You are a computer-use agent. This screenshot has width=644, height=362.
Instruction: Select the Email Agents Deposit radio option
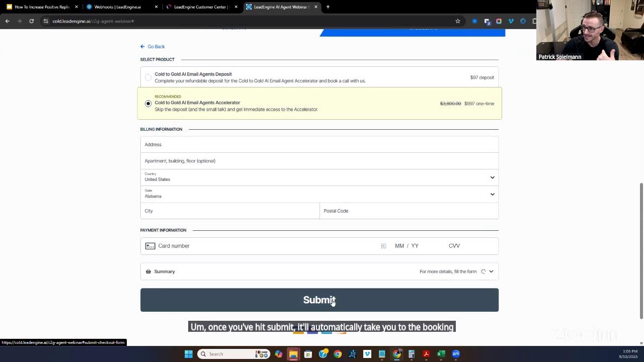click(148, 77)
